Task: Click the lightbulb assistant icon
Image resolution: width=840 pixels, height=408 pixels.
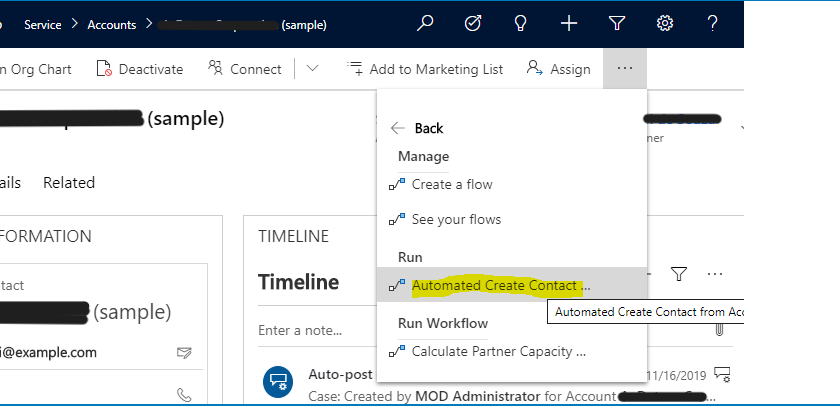Action: [x=521, y=24]
